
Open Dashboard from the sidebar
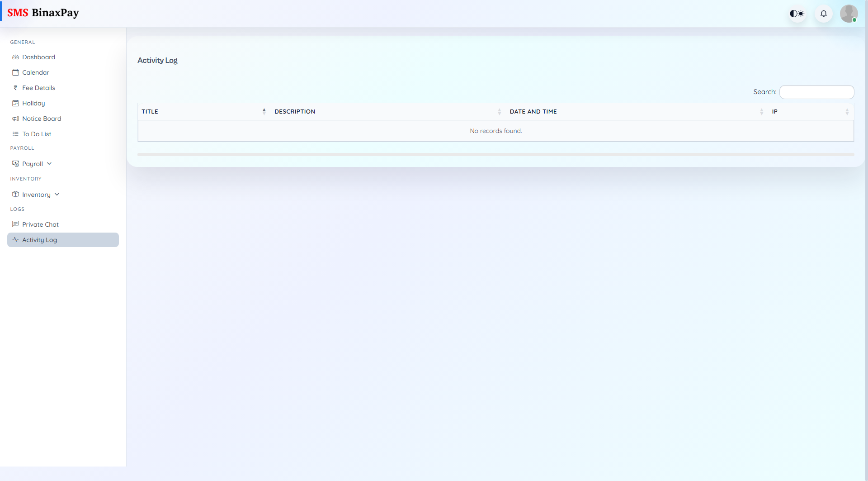[38, 57]
